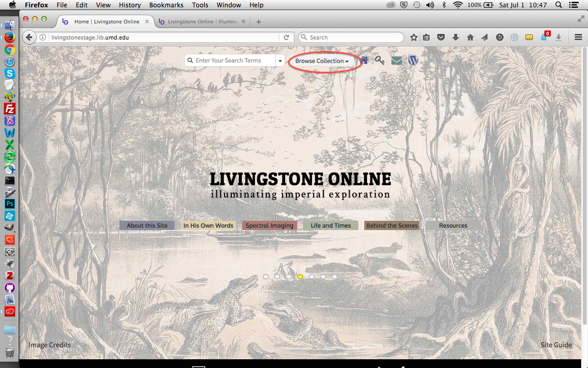Open the Apple menu
Screen dimensions: 588x368
coord(12,5)
